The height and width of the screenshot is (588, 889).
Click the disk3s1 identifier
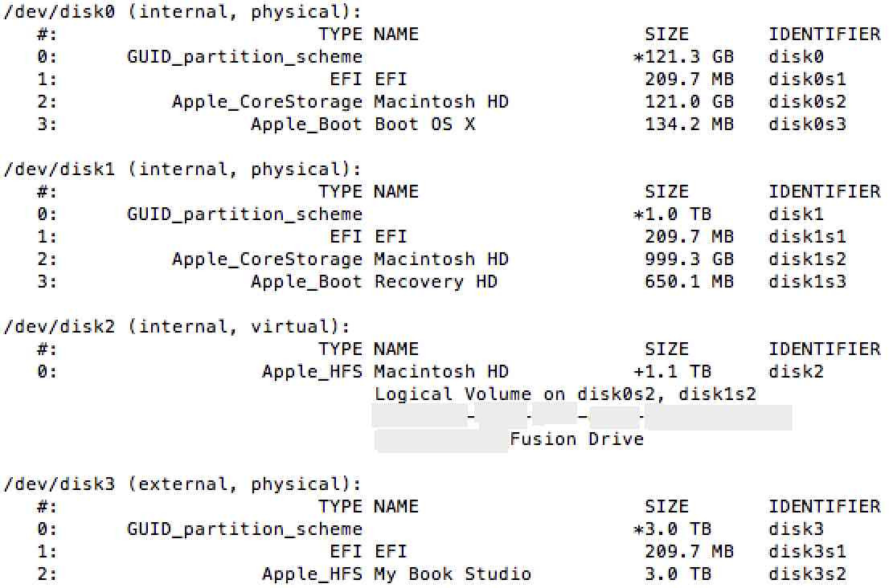pos(807,552)
